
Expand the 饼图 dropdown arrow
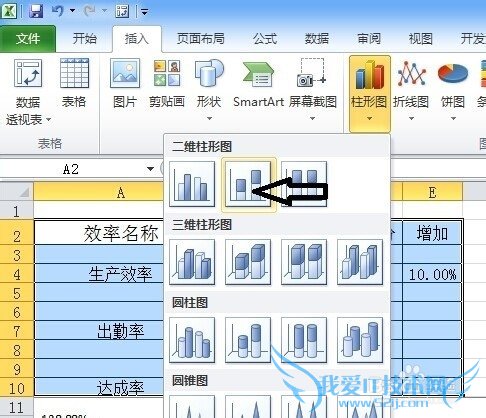pyautogui.click(x=453, y=118)
